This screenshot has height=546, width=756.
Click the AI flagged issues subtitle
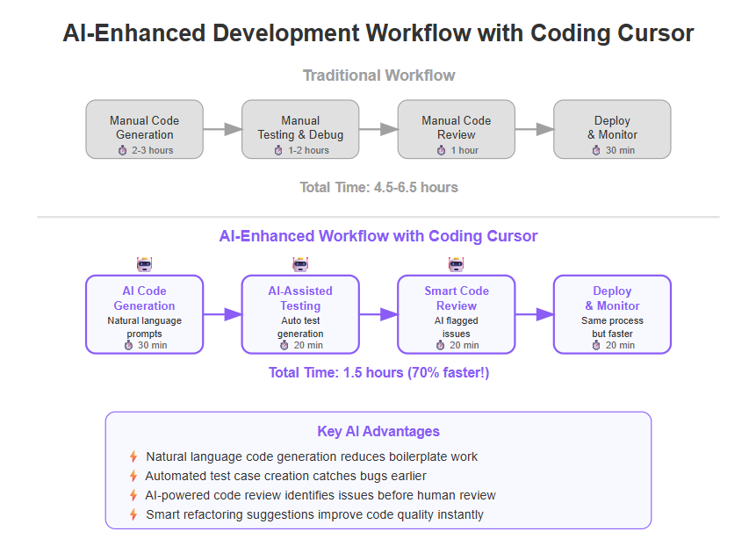[456, 327]
